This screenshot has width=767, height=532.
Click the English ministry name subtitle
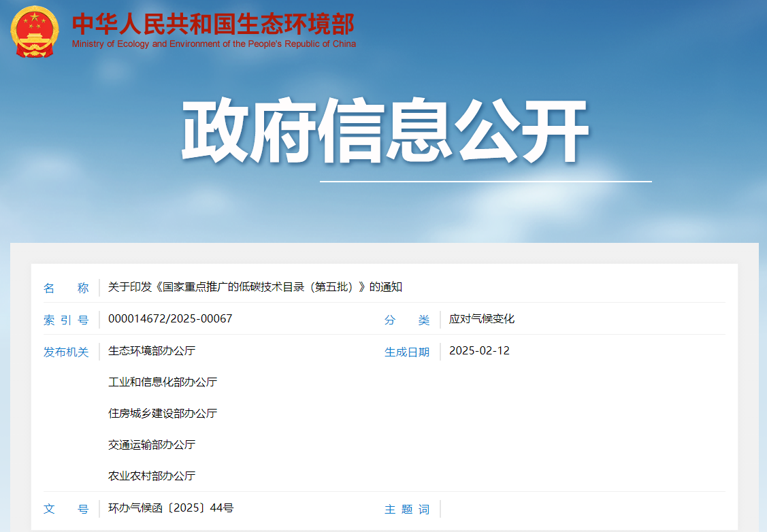pyautogui.click(x=214, y=44)
